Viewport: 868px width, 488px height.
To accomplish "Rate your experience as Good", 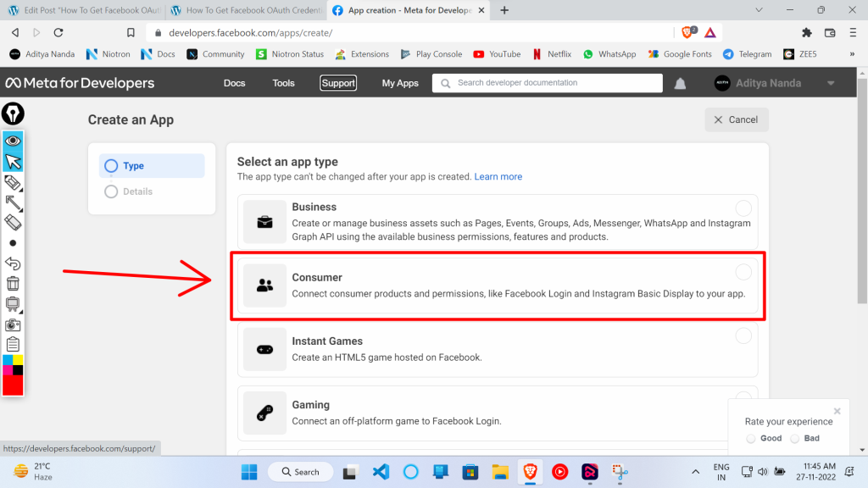I will 751,439.
